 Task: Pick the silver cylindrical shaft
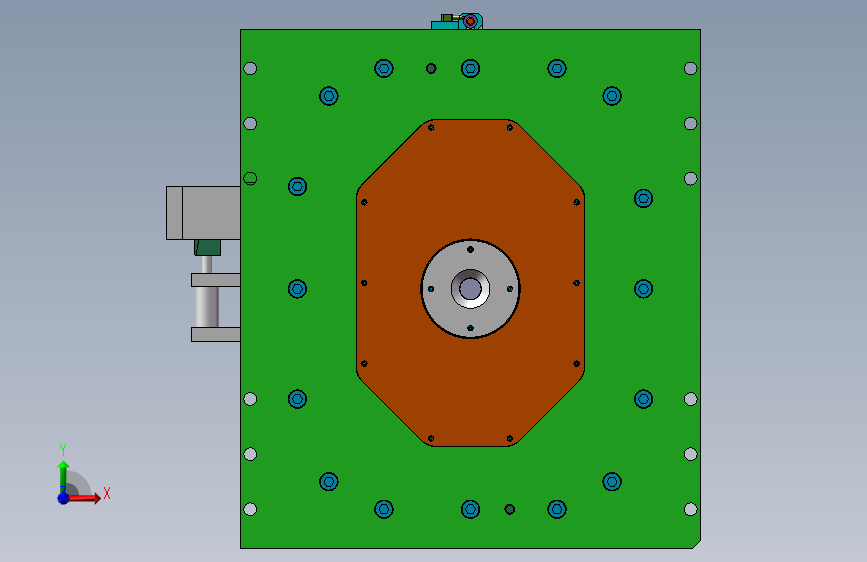click(207, 306)
